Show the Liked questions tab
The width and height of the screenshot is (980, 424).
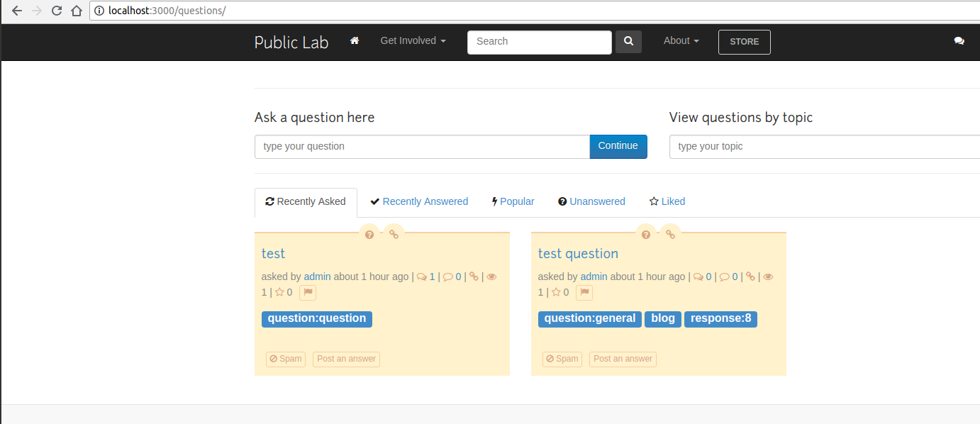coord(667,201)
